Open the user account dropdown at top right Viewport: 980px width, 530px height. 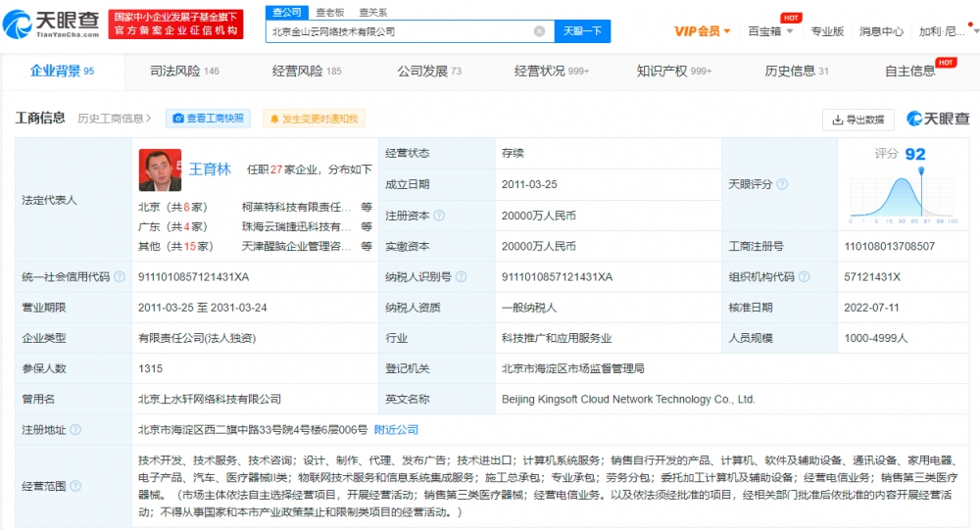click(x=942, y=31)
